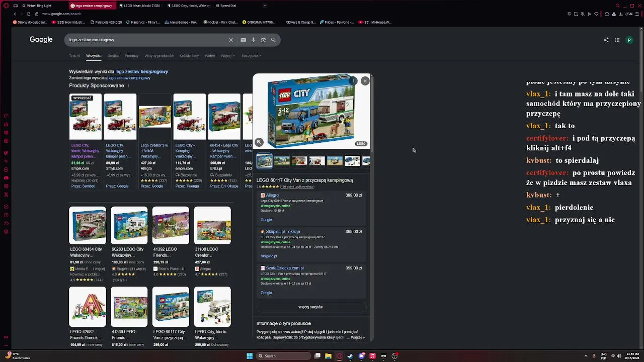This screenshot has width=644, height=362.
Task: Select the first product gallery thumbnail
Action: 264,161
